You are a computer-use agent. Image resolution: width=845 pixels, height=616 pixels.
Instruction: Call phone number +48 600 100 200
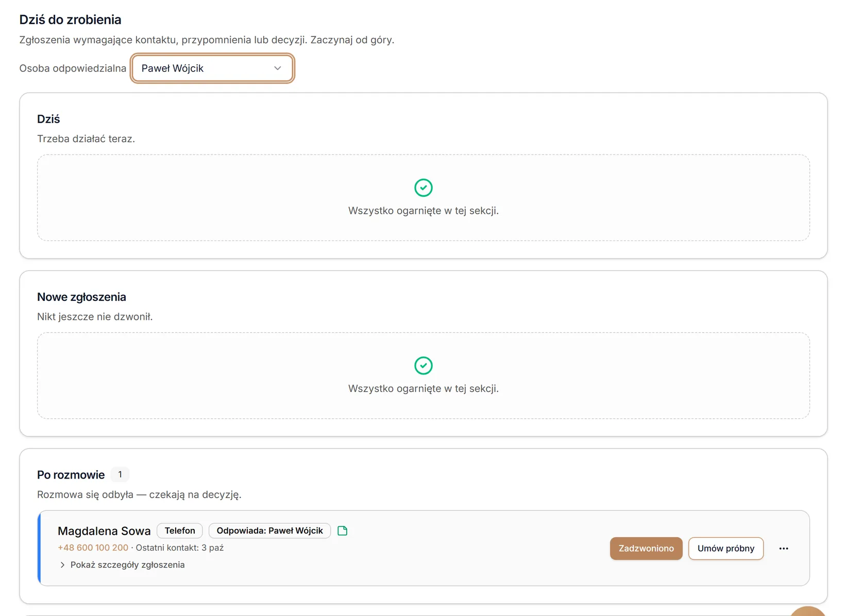pyautogui.click(x=93, y=547)
